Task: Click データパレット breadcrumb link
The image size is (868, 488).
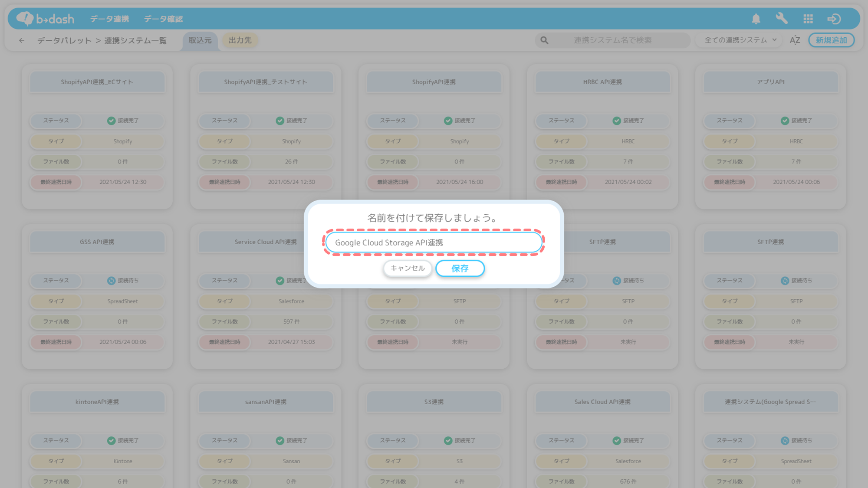Action: click(x=64, y=40)
